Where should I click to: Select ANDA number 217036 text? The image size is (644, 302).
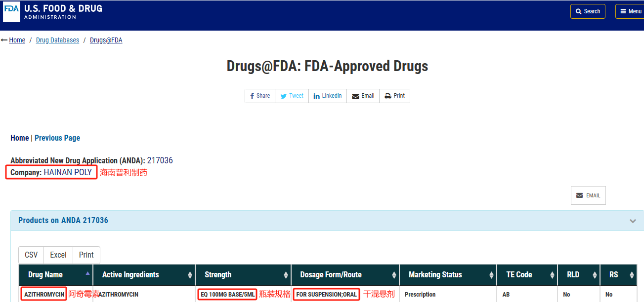tap(160, 160)
